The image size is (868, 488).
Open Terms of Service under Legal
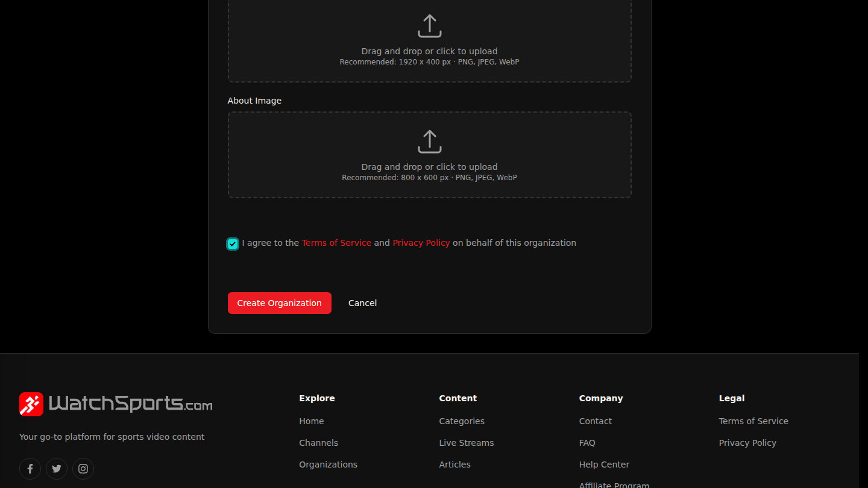click(x=753, y=421)
